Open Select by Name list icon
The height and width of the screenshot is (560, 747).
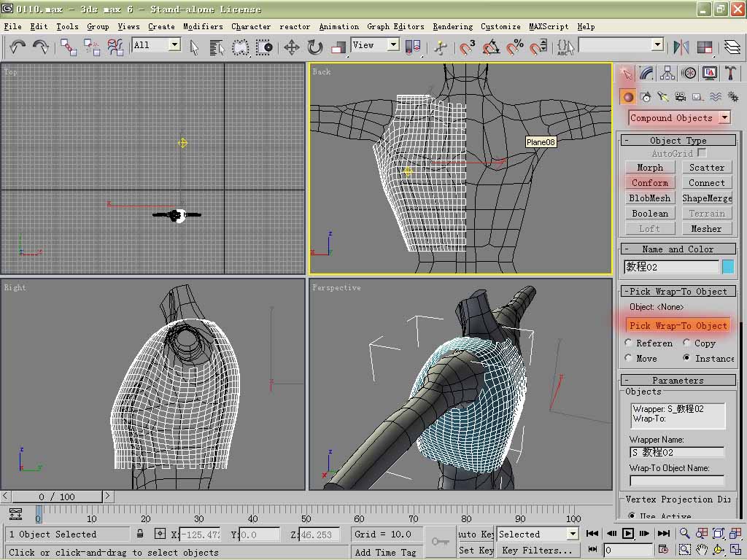pos(217,47)
